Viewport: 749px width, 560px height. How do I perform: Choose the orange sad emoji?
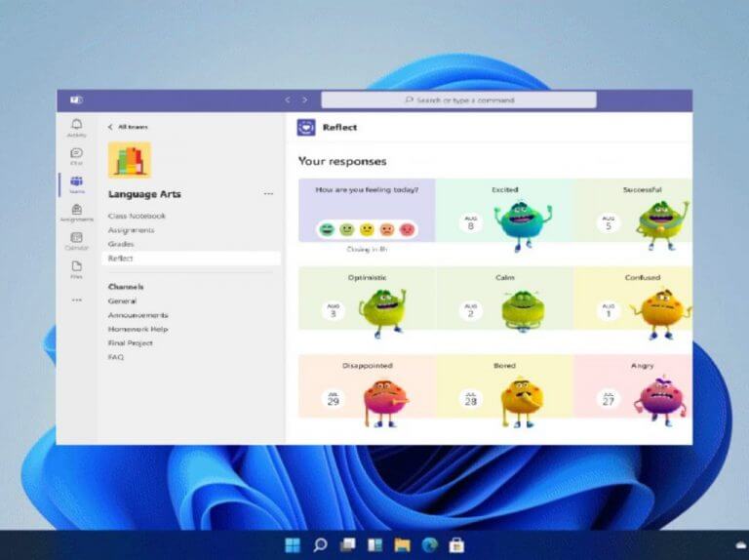pos(387,230)
